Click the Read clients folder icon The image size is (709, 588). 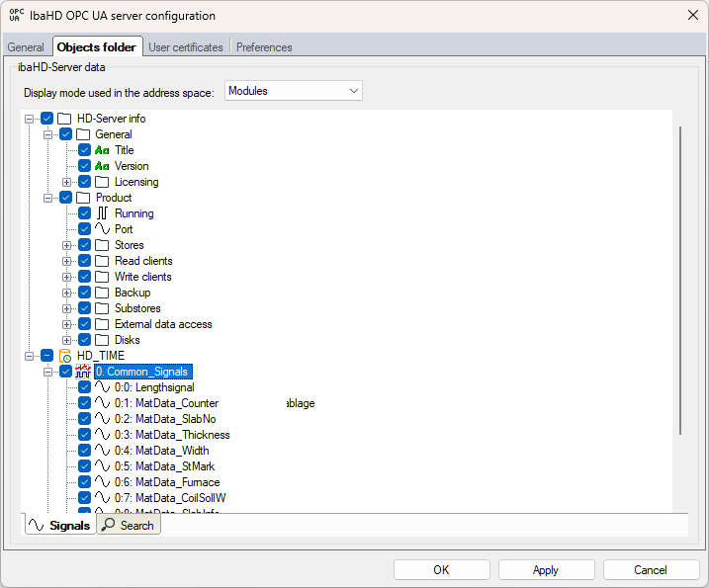[102, 261]
